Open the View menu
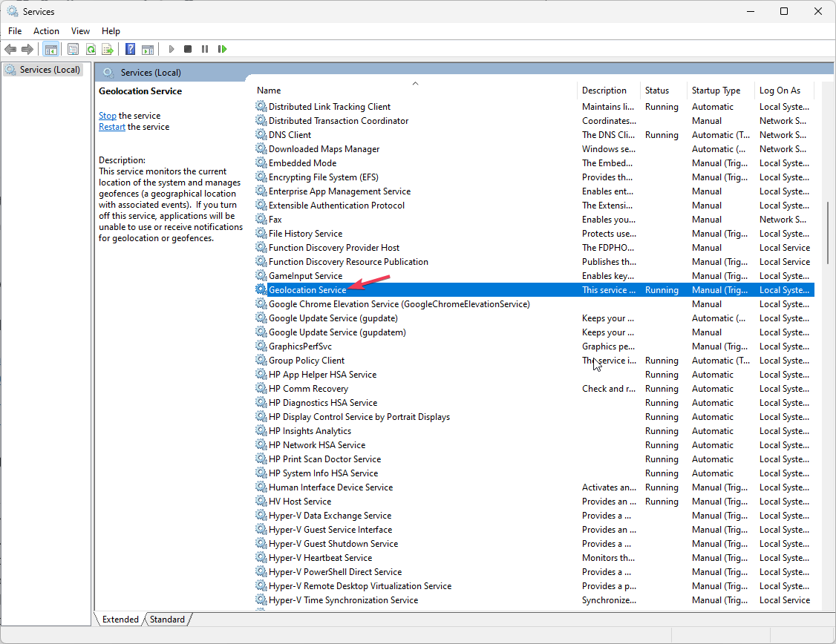This screenshot has width=836, height=644. tap(80, 31)
